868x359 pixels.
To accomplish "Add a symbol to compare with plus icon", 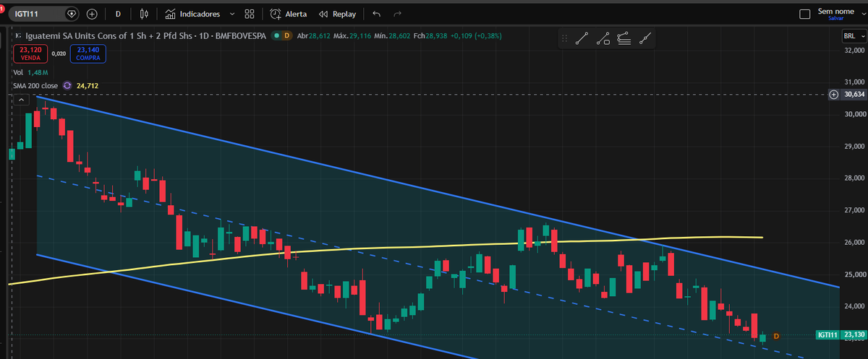I will pyautogui.click(x=92, y=14).
